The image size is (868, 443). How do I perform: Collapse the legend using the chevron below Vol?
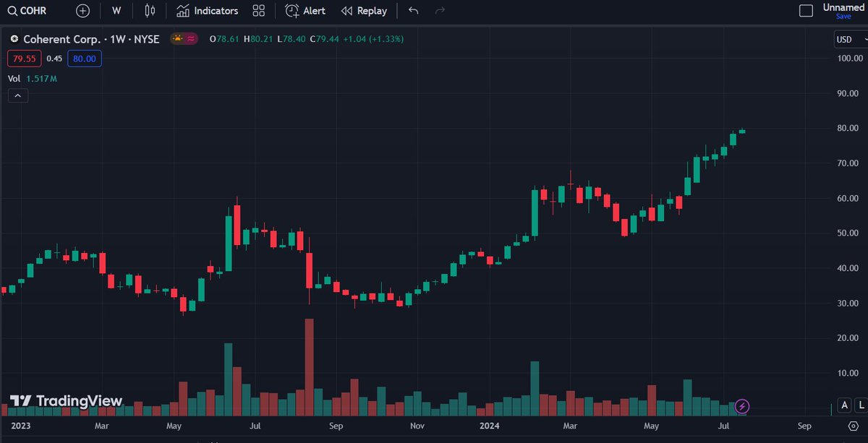[x=17, y=95]
